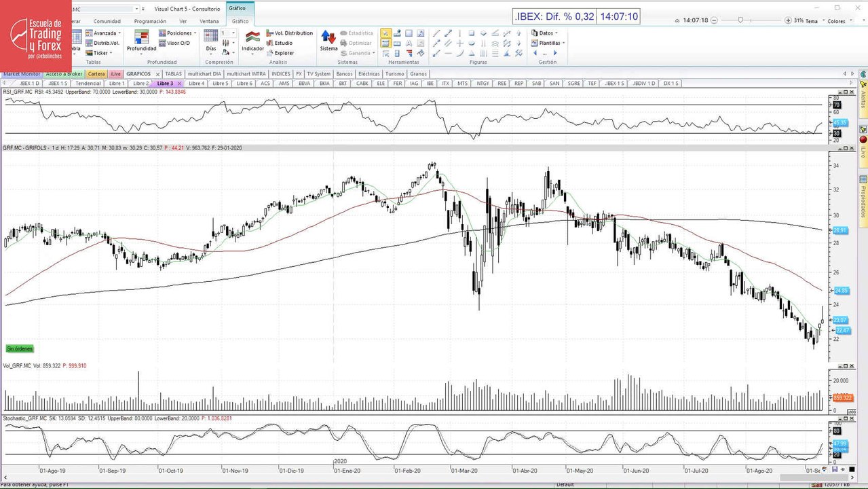Screen dimensions: 868x489
Task: Open the Programación ribbon tab
Action: point(150,21)
